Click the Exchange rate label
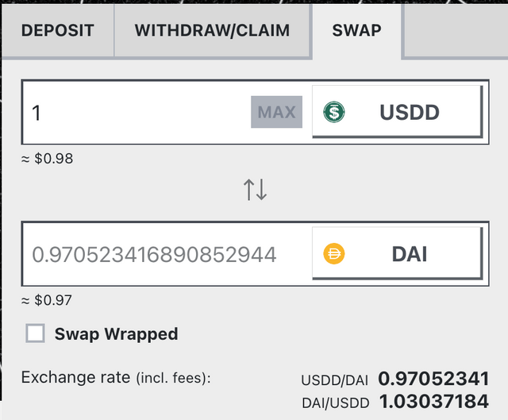 pos(75,377)
